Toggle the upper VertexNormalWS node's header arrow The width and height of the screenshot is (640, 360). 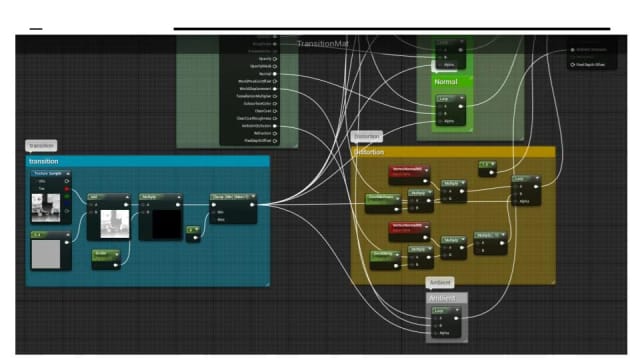tap(426, 169)
